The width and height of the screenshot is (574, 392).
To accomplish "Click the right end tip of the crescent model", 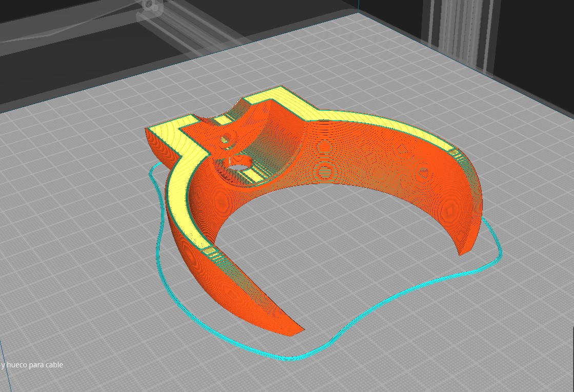I will click(464, 250).
